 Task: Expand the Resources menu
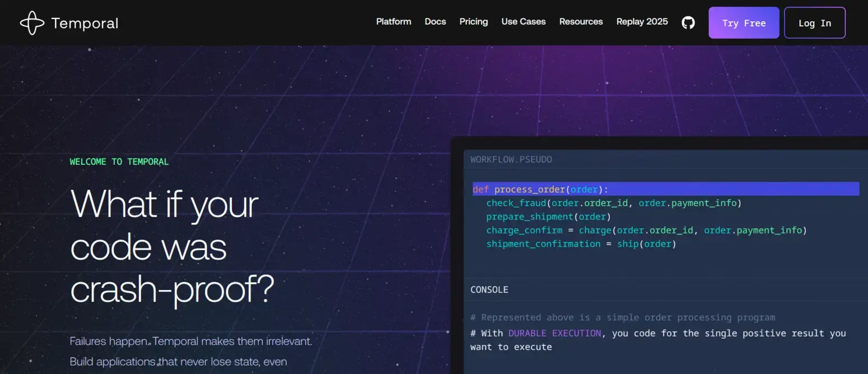(x=581, y=22)
